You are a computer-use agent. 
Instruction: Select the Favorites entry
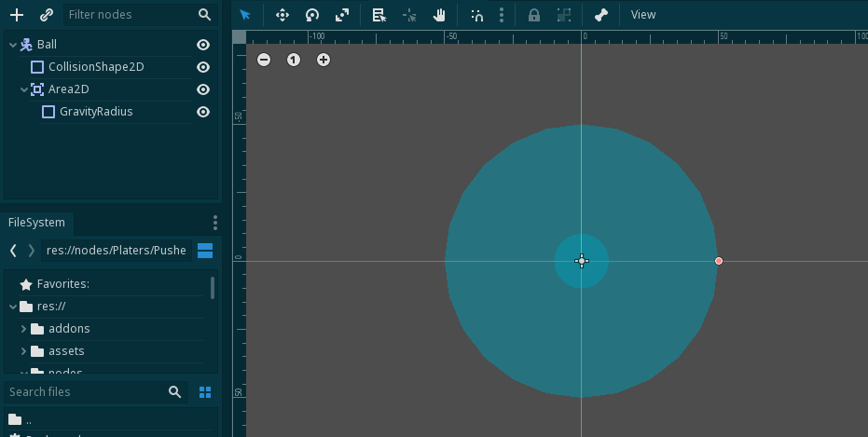pos(63,284)
